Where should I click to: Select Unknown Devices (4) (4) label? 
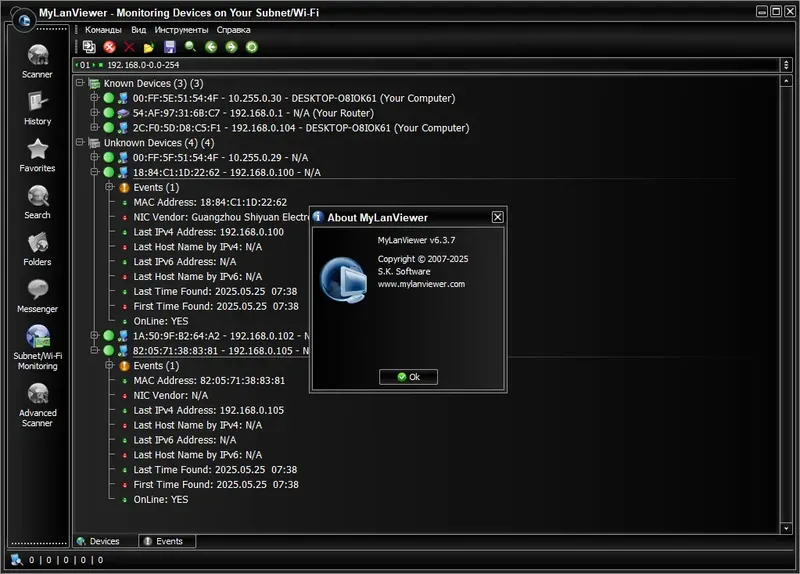coord(159,143)
